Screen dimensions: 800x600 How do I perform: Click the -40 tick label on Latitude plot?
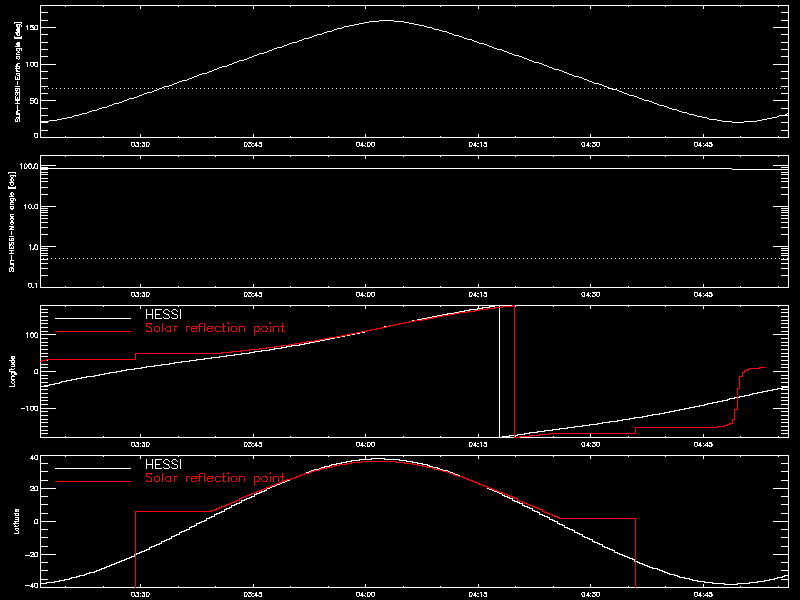32,585
